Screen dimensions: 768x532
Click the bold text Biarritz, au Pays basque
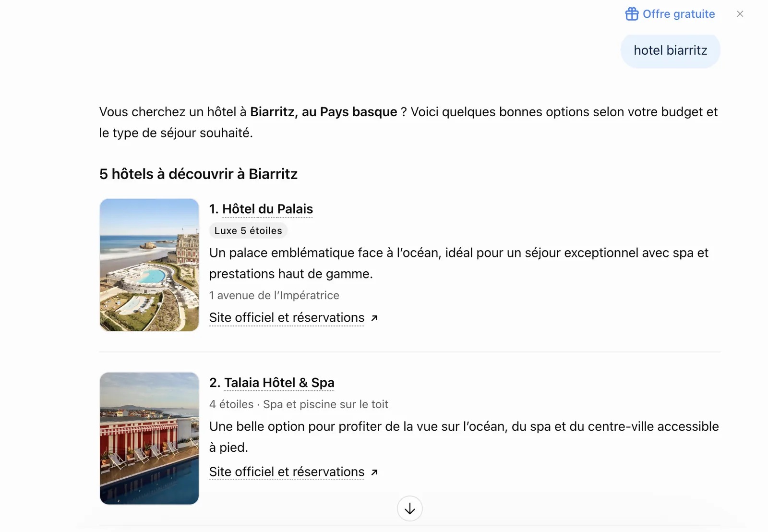click(324, 112)
